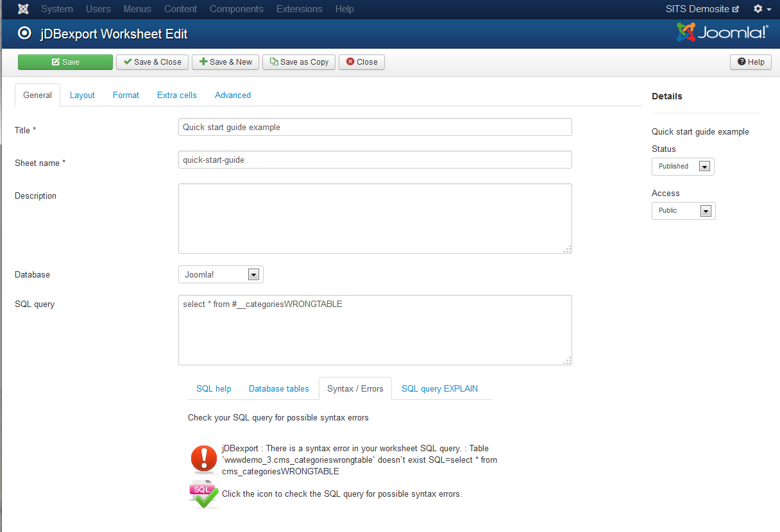Click the green Save button
The image size is (780, 532).
click(x=65, y=62)
